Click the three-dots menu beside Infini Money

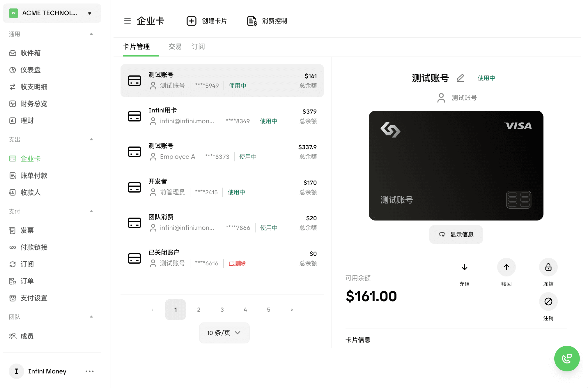[90, 371]
